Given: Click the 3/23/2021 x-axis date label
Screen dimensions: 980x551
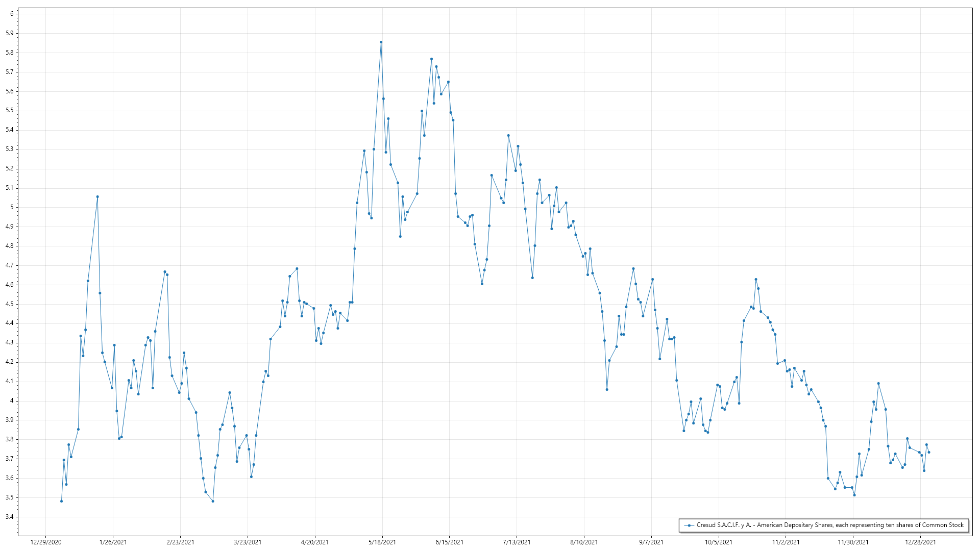Looking at the screenshot, I should [248, 542].
